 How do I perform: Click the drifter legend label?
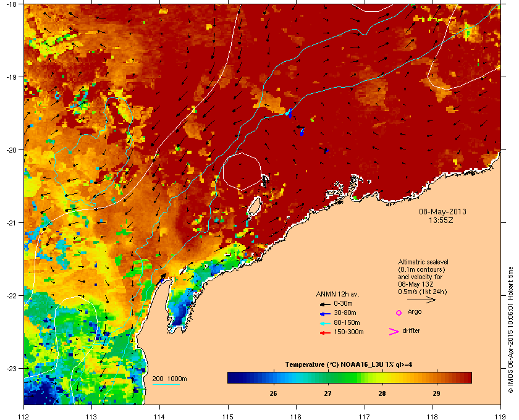(x=411, y=330)
